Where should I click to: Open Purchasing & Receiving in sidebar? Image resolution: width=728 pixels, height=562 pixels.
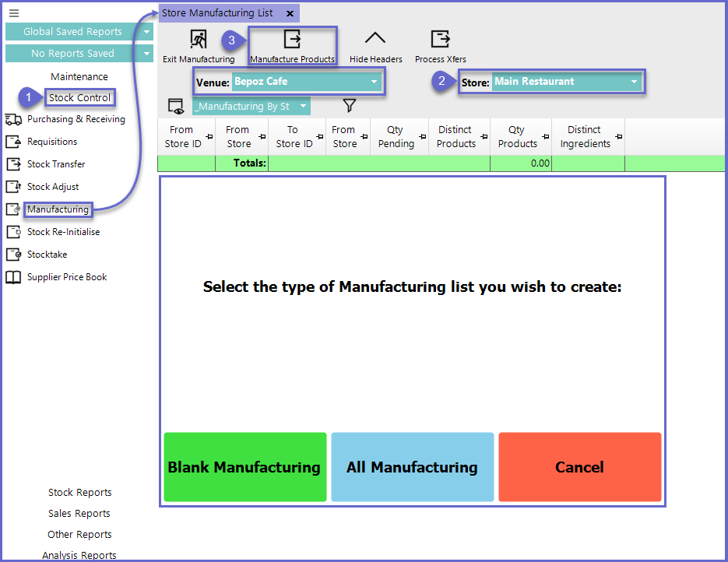click(x=76, y=119)
